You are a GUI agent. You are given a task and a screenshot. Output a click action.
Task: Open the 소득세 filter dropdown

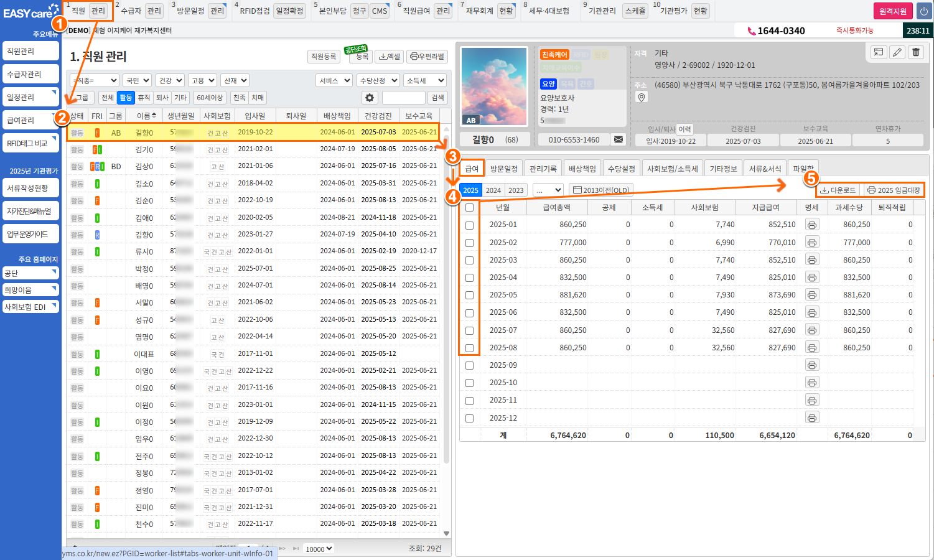pos(425,80)
